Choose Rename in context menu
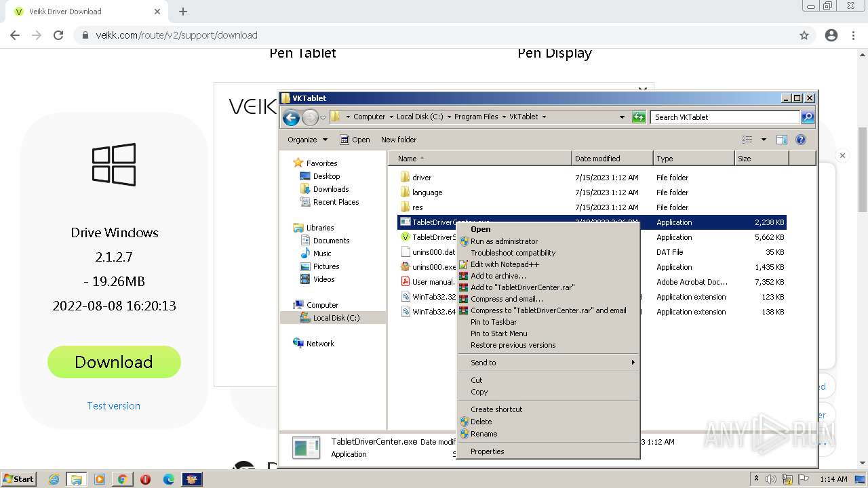The image size is (868, 488). point(548,434)
